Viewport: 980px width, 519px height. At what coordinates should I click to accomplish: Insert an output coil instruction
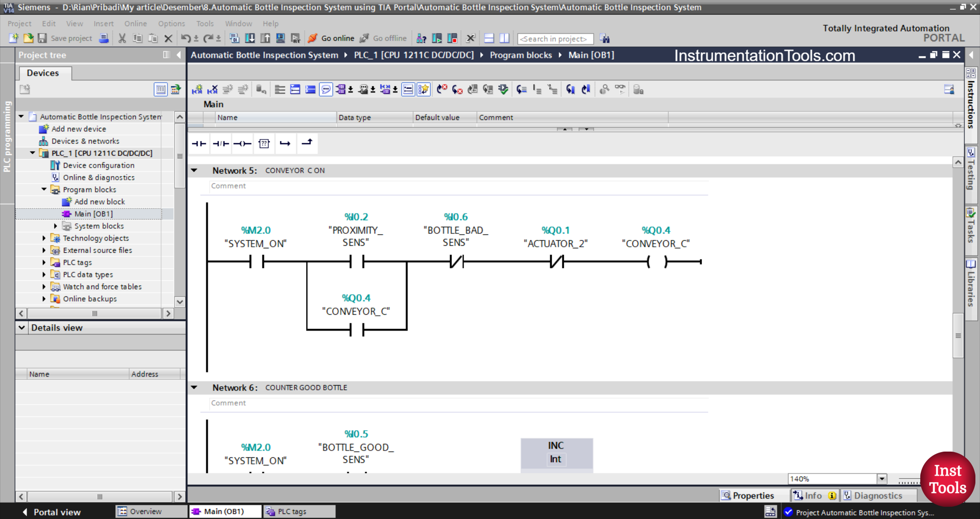pos(243,144)
